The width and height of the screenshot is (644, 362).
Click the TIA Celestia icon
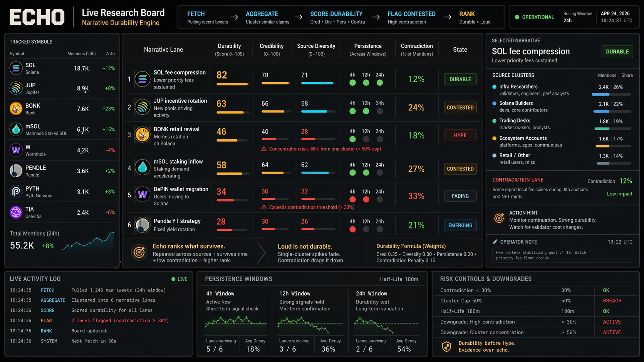click(16, 212)
